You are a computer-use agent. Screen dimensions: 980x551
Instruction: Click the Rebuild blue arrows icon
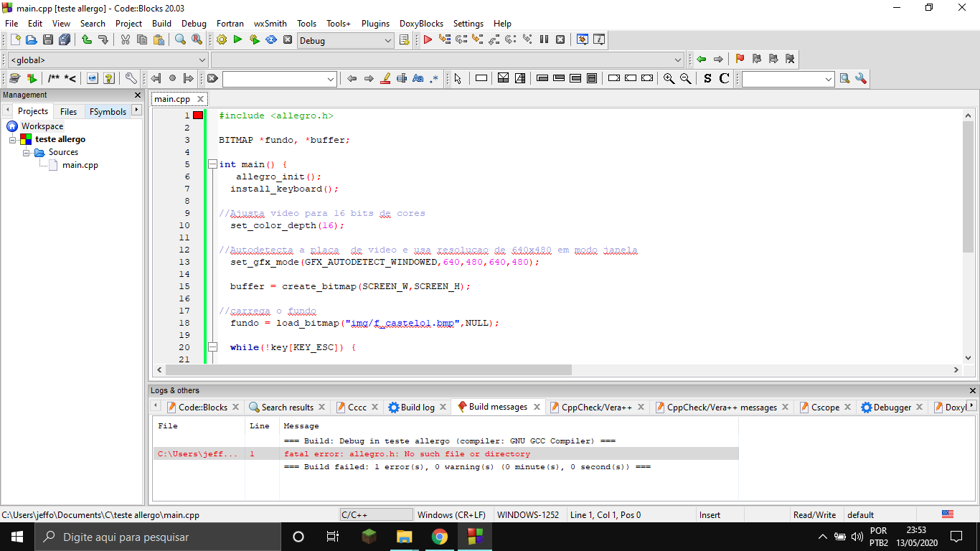click(x=270, y=40)
